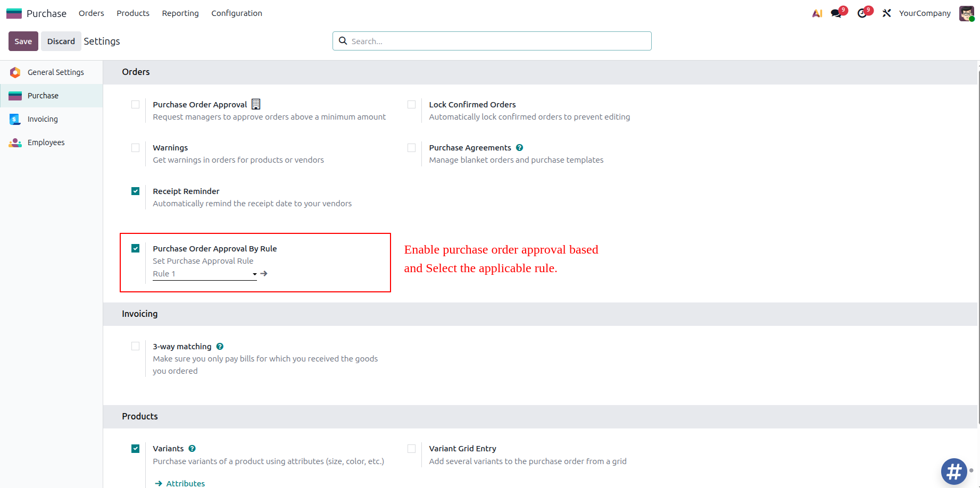Click the Save button
This screenshot has height=488, width=980.
pyautogui.click(x=23, y=41)
